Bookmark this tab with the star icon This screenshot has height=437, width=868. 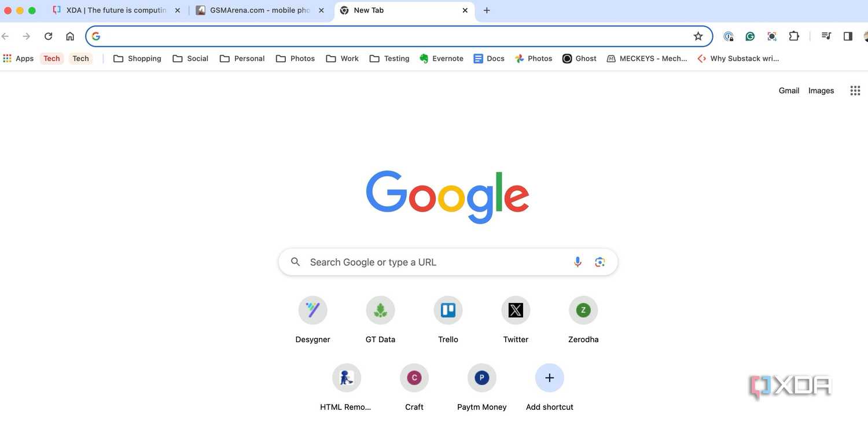pos(698,36)
